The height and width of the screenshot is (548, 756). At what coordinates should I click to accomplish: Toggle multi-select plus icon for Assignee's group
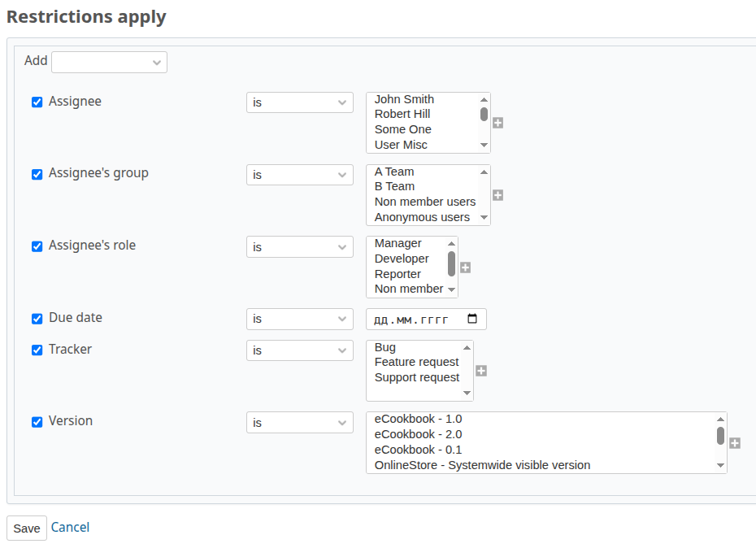coord(498,195)
